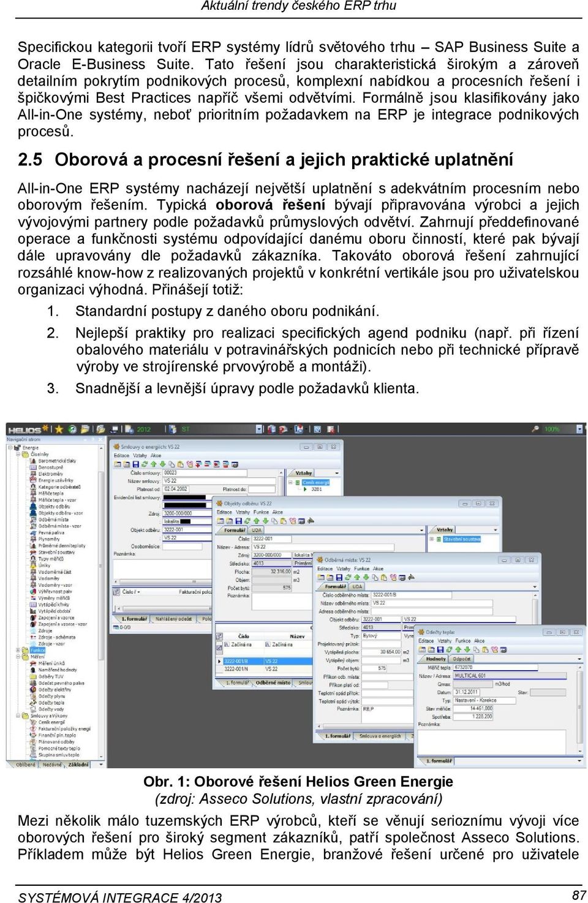Viewport: 588px width, 903px height.
Task: Collapse the Energie root tree node
Action: (x=10, y=448)
